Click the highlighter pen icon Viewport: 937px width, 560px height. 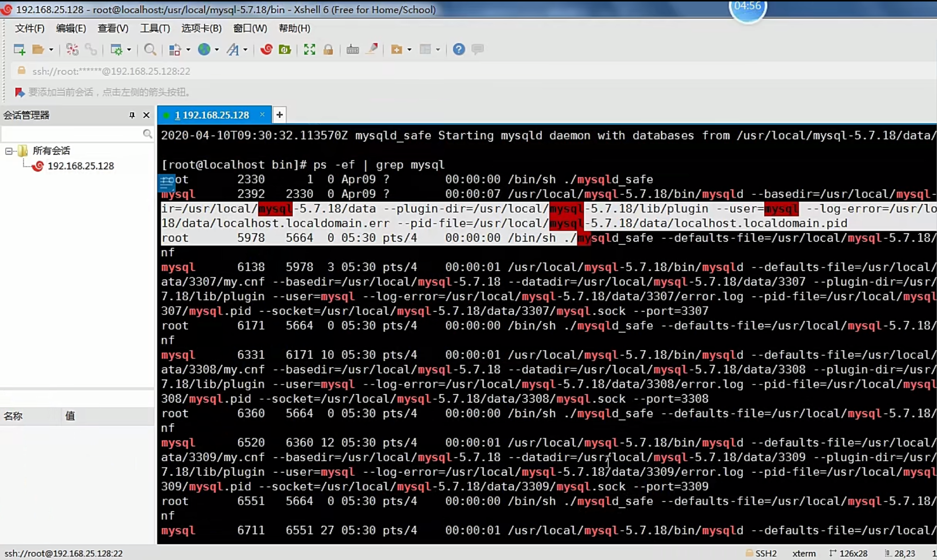372,49
